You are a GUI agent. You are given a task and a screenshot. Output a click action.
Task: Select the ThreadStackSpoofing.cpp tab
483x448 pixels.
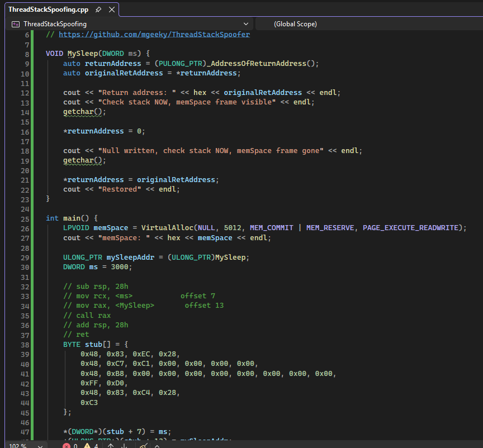point(49,9)
